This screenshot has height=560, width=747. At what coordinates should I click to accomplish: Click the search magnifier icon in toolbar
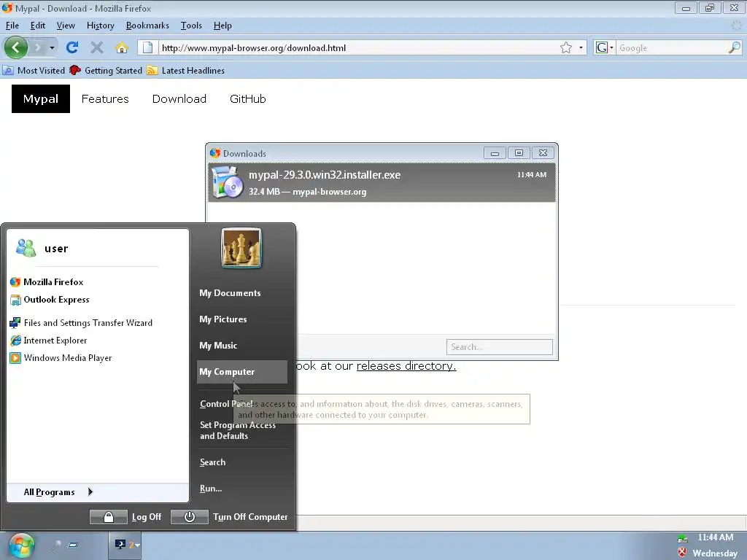[x=735, y=47]
